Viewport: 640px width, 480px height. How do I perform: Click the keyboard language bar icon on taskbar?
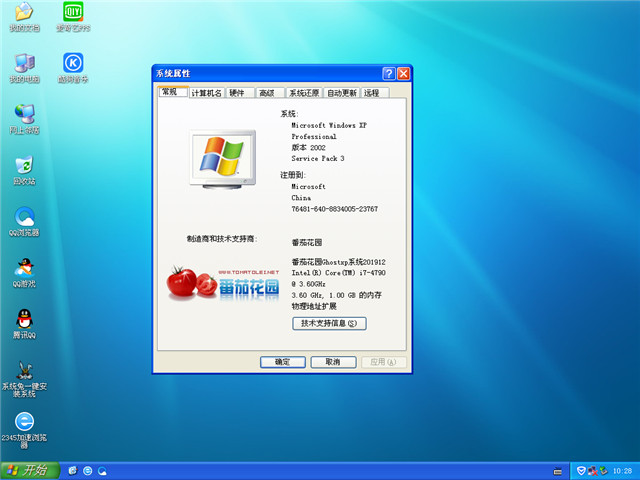pos(558,471)
